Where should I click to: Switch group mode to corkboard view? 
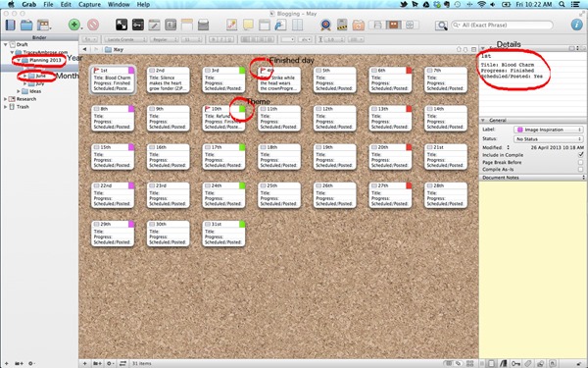[x=393, y=25]
